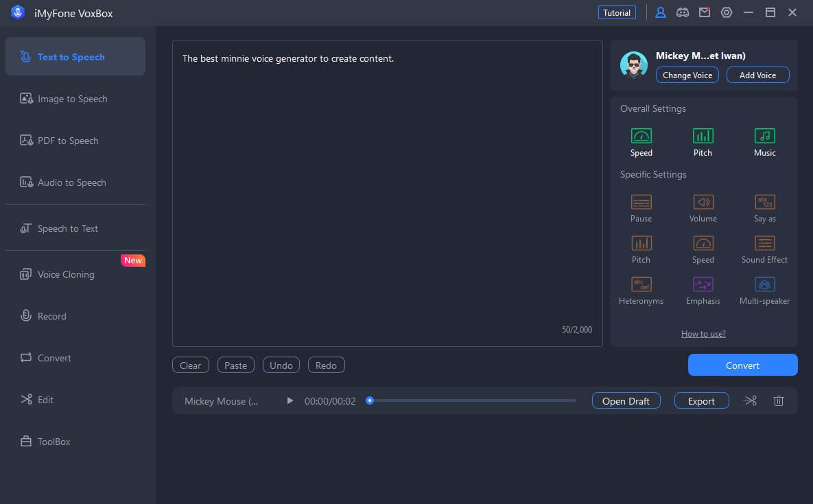Open the Speed overall setting
The height and width of the screenshot is (504, 813).
coord(641,142)
